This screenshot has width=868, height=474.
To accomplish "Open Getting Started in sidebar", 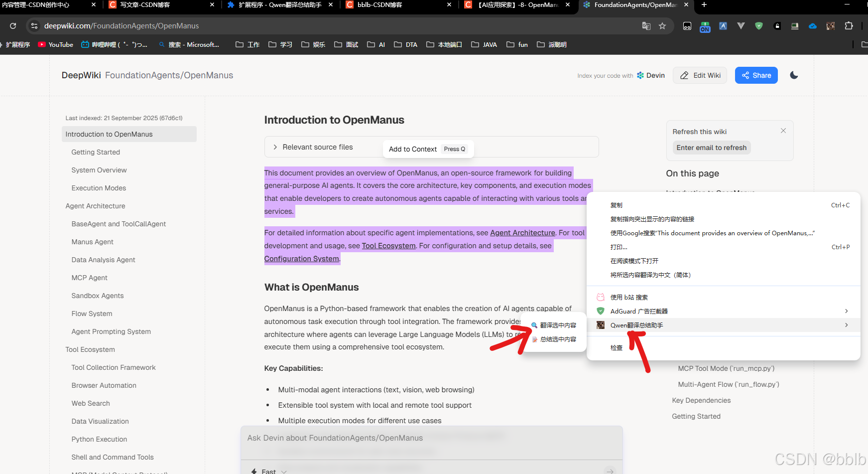I will pos(96,152).
